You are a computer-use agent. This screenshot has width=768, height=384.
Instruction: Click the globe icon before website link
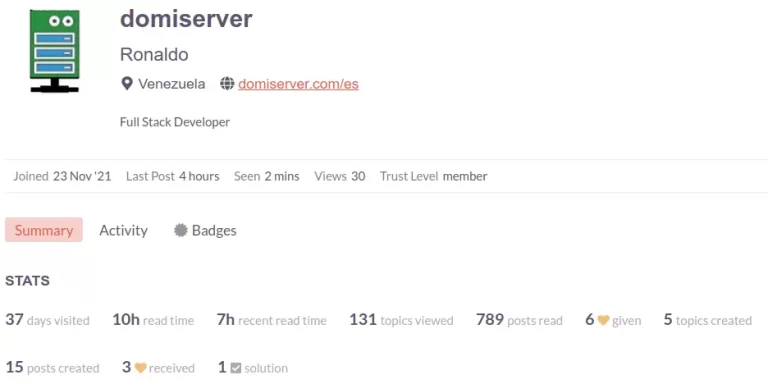[227, 84]
